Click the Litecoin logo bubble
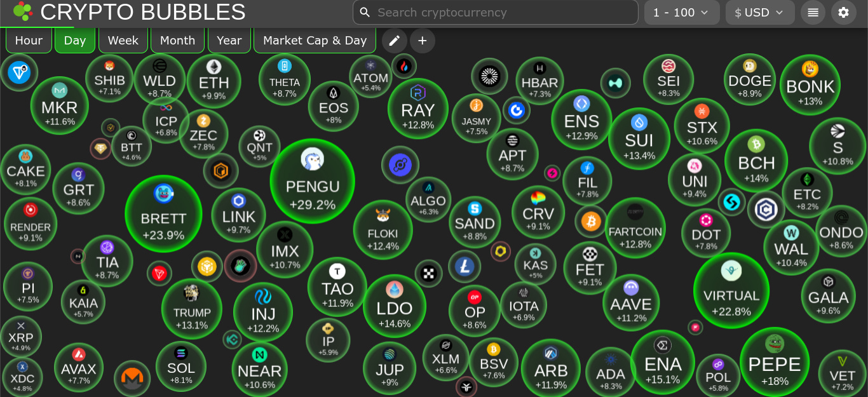Image resolution: width=868 pixels, height=397 pixels. pyautogui.click(x=465, y=266)
